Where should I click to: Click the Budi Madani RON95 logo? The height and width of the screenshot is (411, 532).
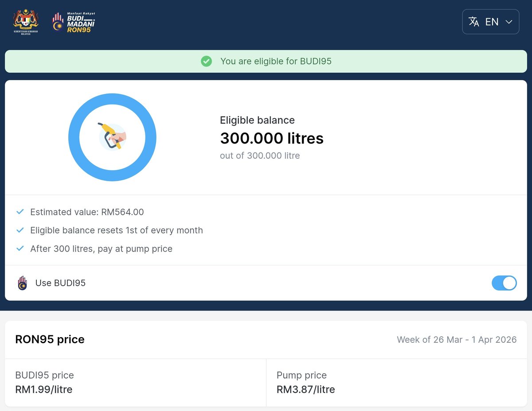tap(74, 22)
